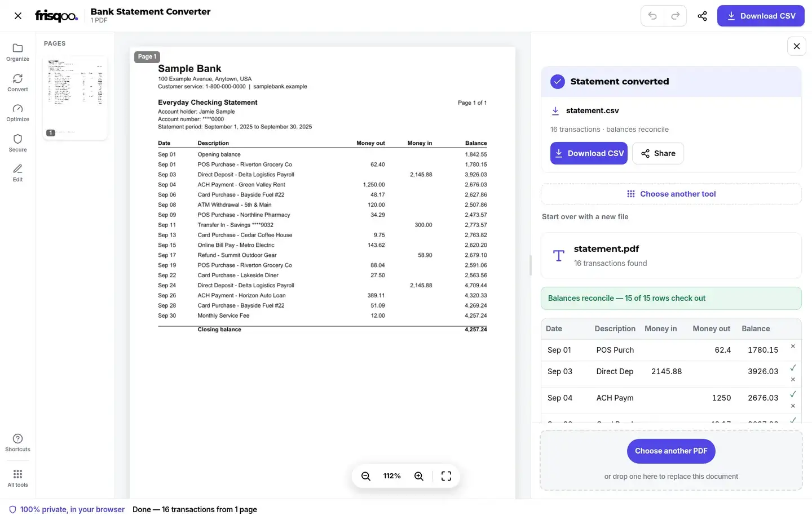Download CSV from the Statement converted card
Image resolution: width=812 pixels, height=520 pixels.
click(589, 153)
